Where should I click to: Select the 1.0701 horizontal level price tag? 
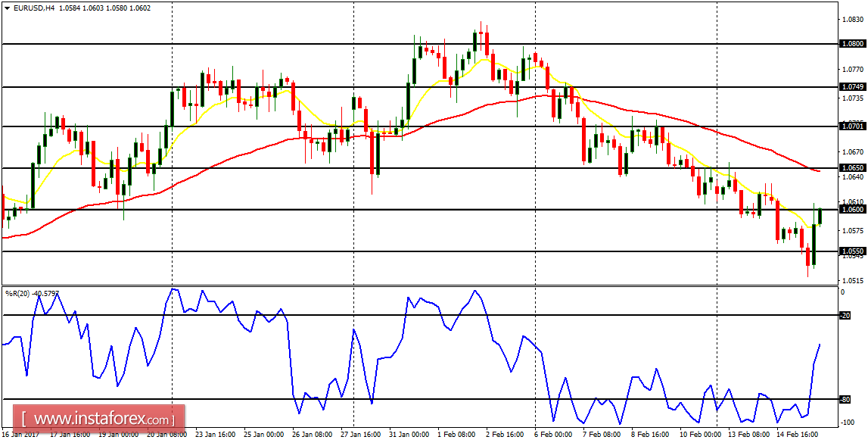[x=851, y=126]
